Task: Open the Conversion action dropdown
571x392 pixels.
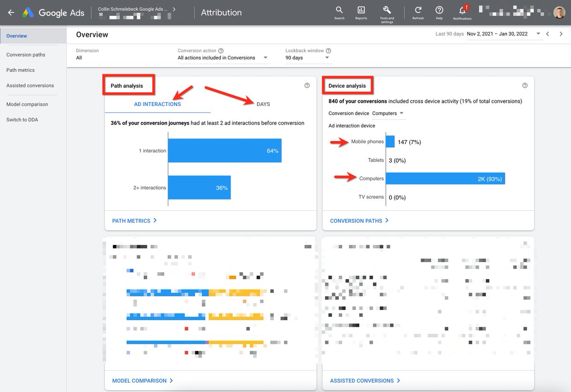Action: 223,58
